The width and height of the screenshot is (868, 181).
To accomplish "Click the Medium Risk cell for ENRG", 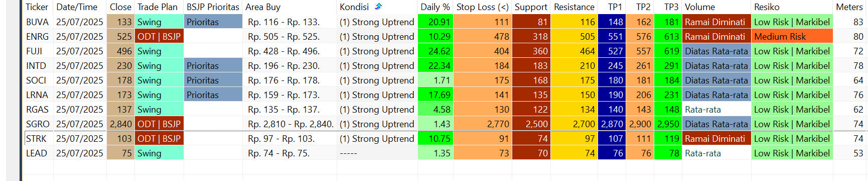I will (792, 36).
